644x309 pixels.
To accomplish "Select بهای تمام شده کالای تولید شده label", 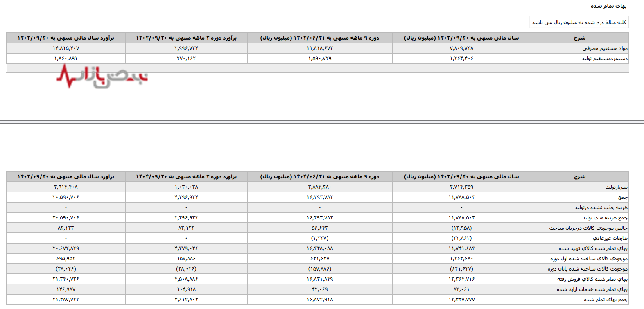I will [593, 248].
